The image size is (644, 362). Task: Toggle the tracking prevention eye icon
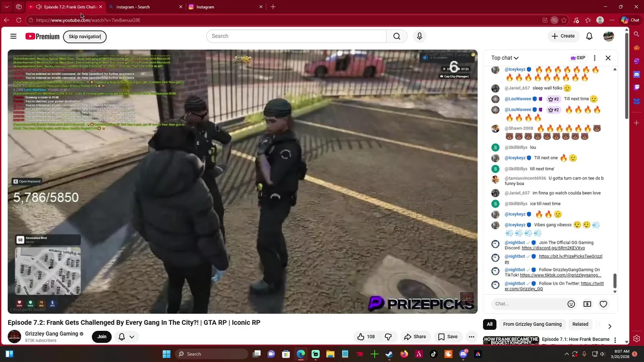pos(554,20)
